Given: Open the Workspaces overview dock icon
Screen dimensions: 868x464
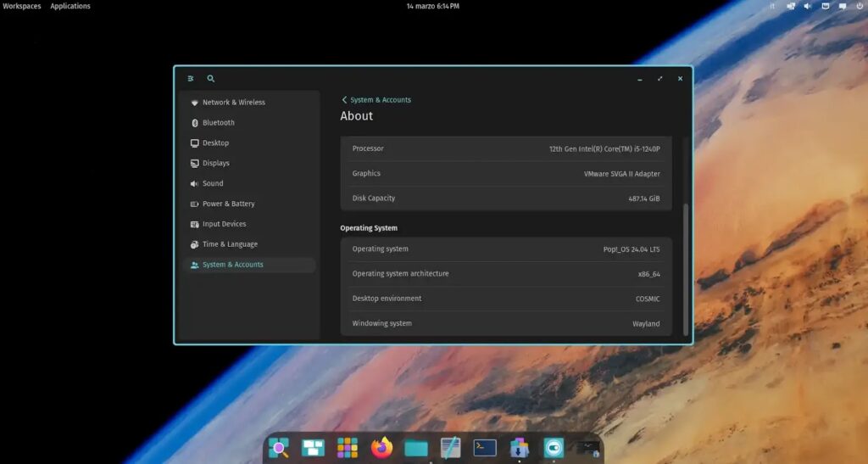Looking at the screenshot, I should tap(313, 447).
